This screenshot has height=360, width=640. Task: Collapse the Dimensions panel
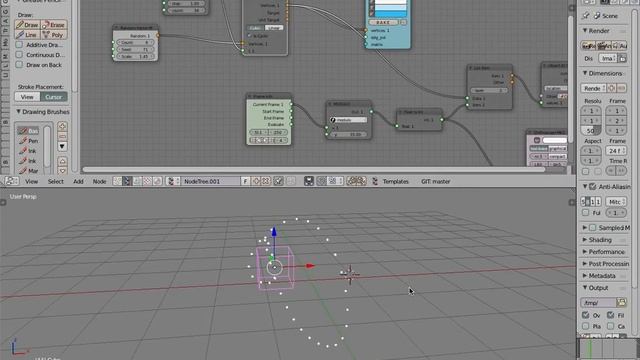coord(585,73)
